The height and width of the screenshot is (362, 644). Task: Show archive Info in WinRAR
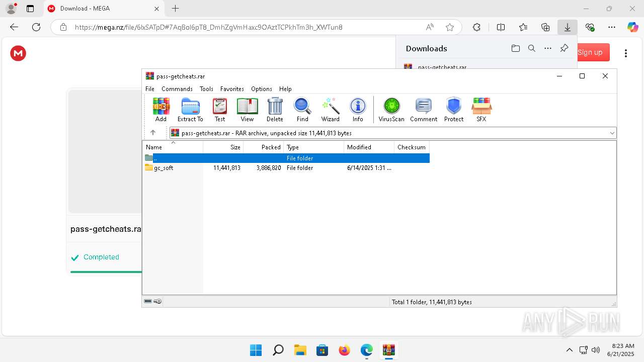click(x=358, y=110)
